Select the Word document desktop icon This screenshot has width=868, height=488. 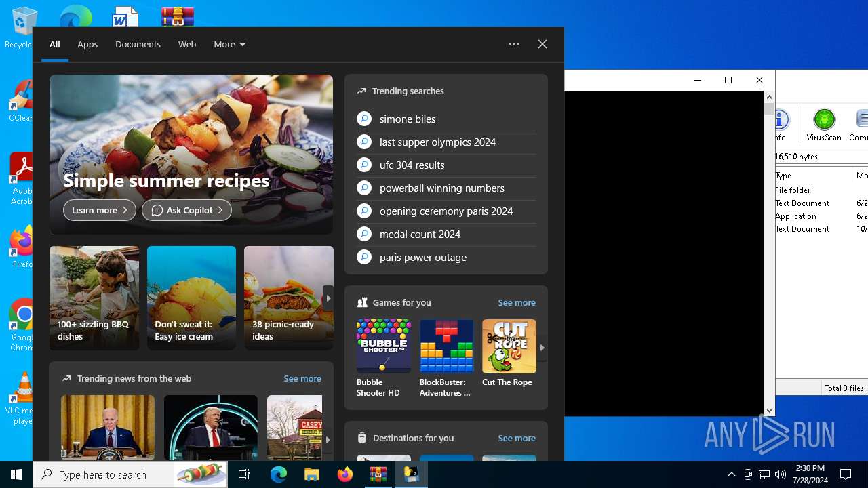pyautogui.click(x=125, y=16)
